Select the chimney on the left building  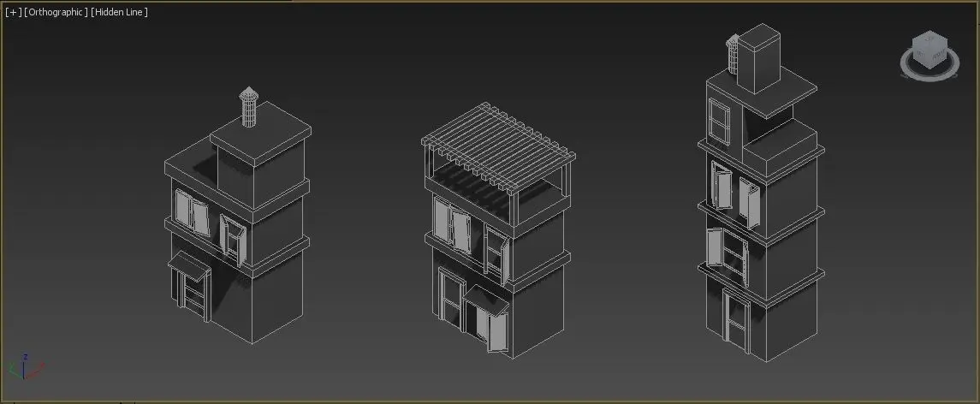pos(249,107)
